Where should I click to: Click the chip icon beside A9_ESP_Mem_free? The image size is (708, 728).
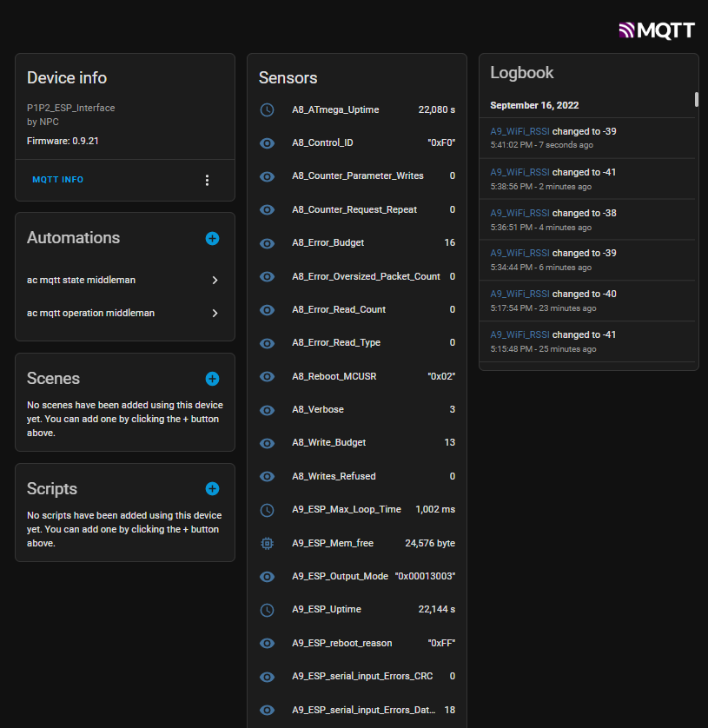(268, 543)
